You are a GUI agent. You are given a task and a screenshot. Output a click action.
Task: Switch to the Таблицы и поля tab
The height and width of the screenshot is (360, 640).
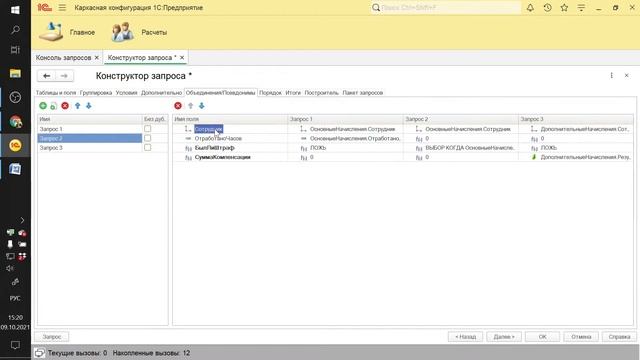56,93
